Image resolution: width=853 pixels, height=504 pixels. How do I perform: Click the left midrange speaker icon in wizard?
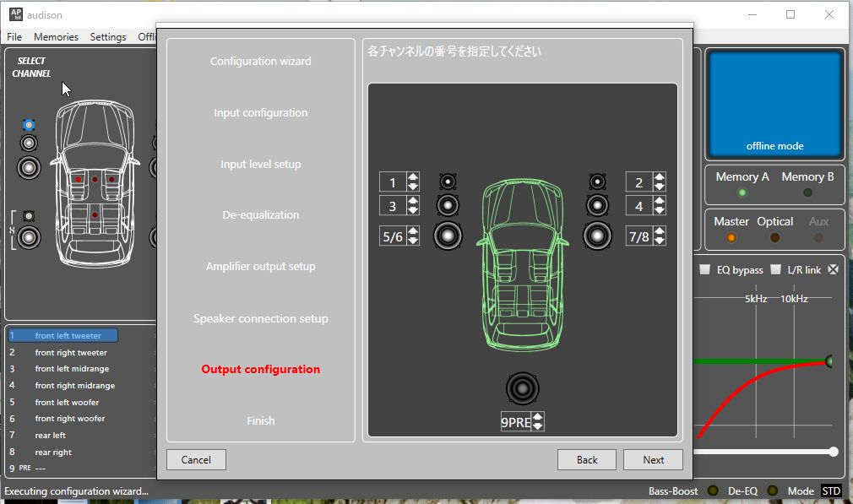[448, 205]
